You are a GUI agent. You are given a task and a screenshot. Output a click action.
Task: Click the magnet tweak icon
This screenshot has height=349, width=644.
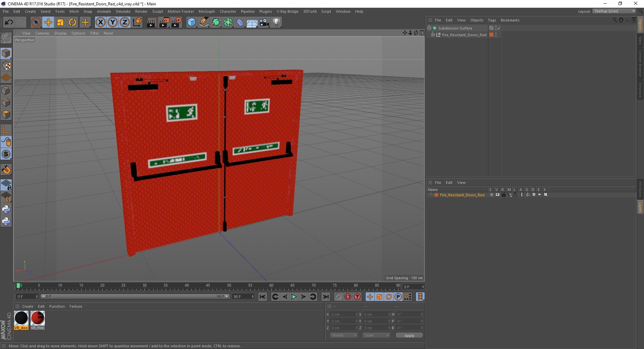pos(6,170)
